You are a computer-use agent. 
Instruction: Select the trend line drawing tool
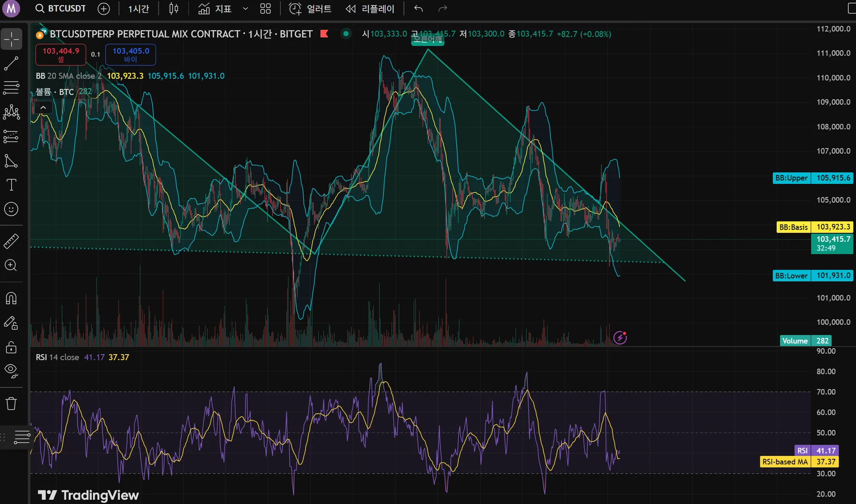(x=11, y=63)
